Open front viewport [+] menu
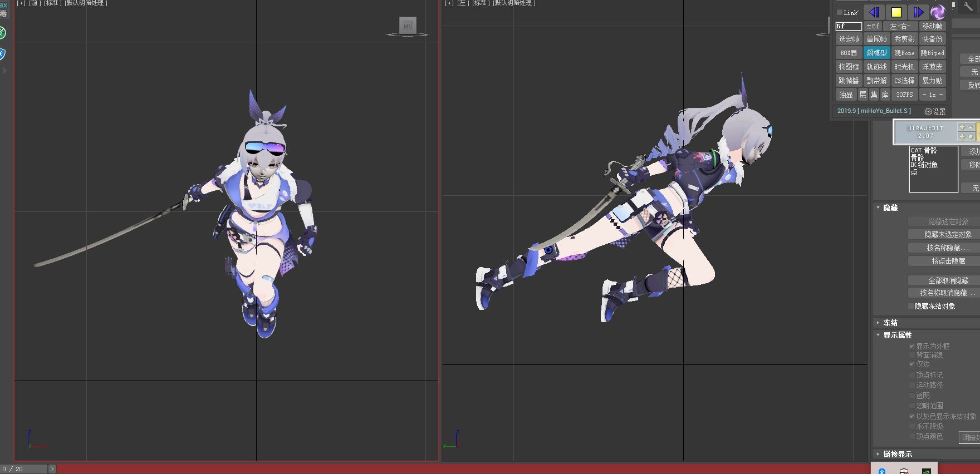The image size is (980, 474). pos(21,3)
